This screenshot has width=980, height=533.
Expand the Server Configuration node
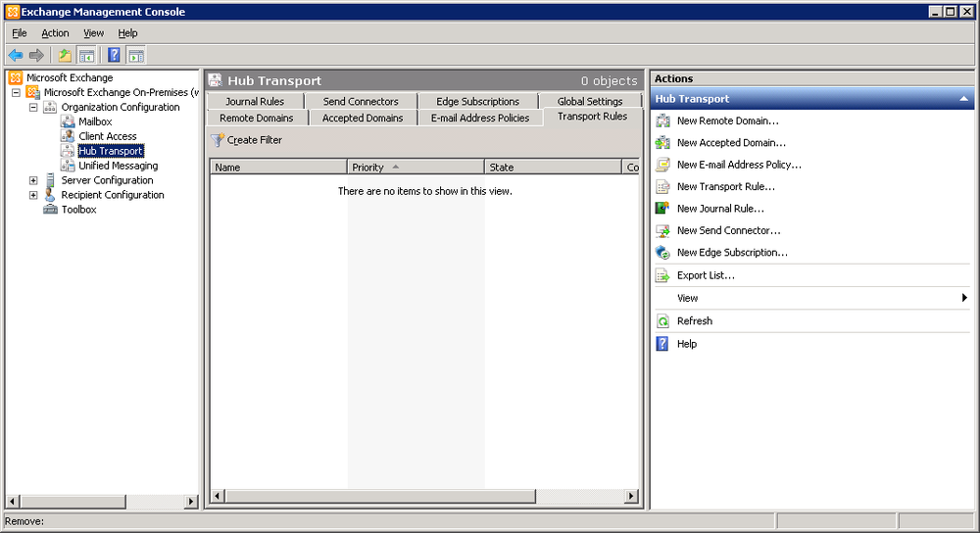[x=33, y=180]
